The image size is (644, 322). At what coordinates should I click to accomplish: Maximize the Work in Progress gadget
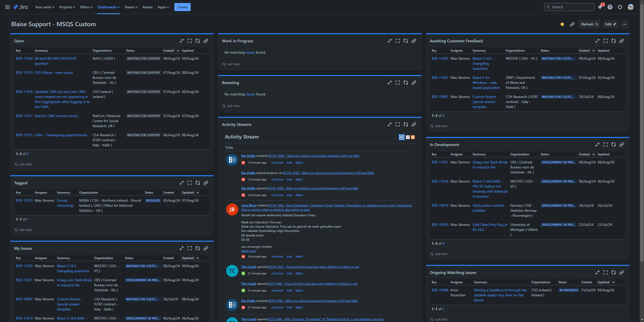tap(398, 41)
